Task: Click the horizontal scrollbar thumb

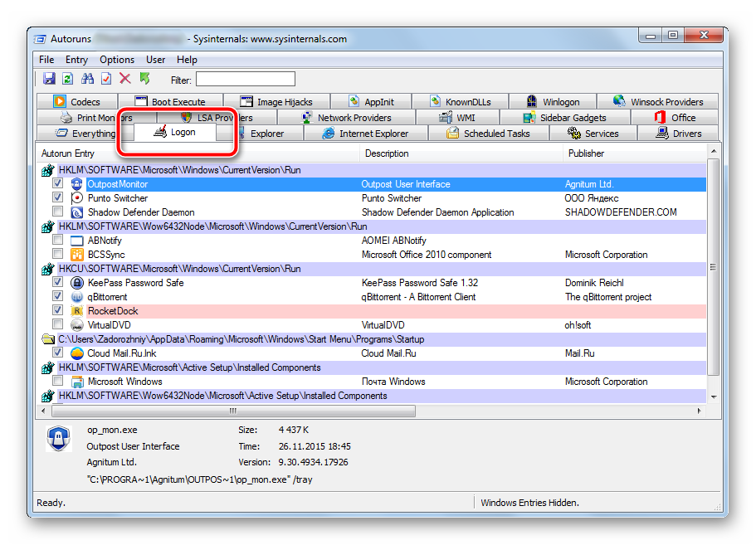Action: pyautogui.click(x=232, y=411)
